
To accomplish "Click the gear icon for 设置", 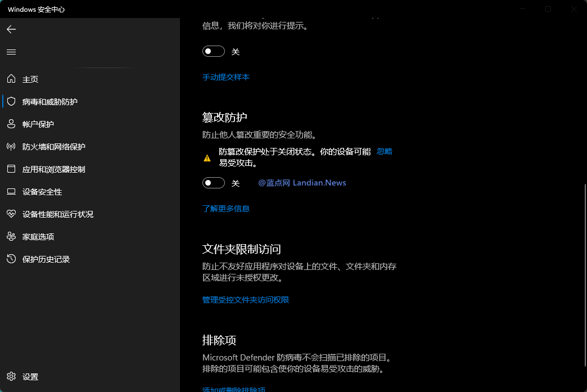I will click(x=11, y=376).
